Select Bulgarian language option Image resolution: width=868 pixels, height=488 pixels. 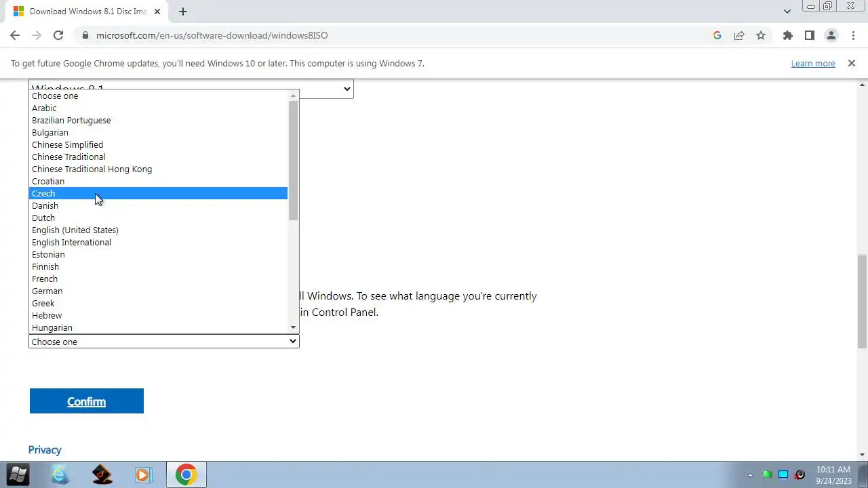[159, 132]
